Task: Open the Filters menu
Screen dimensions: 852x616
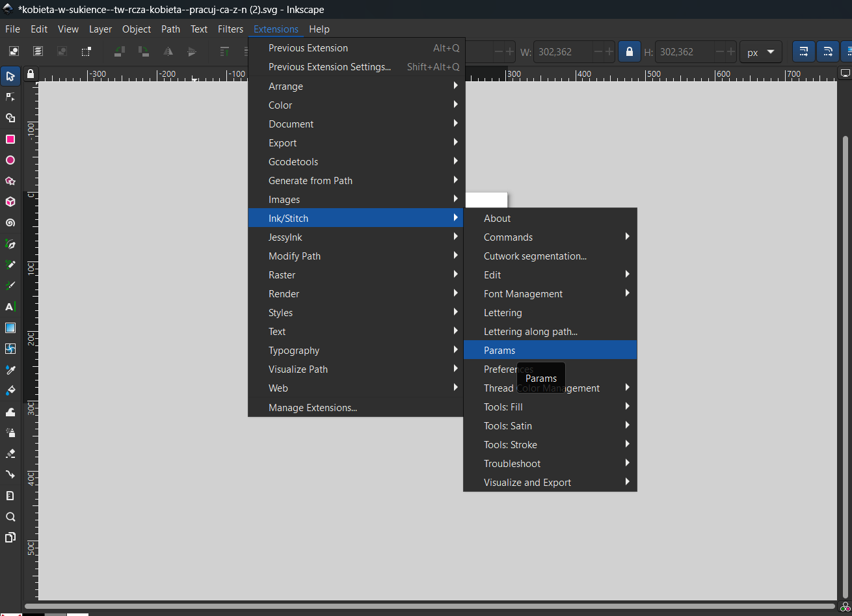Action: [230, 29]
